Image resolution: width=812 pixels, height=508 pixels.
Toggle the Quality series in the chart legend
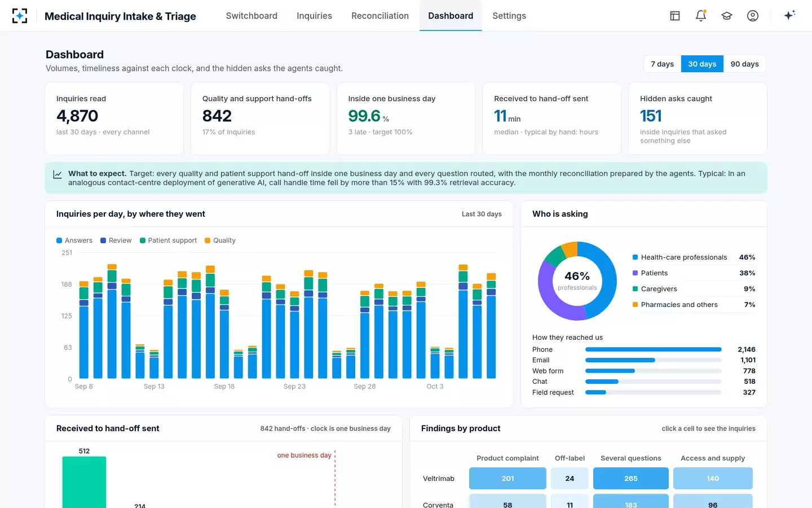point(220,240)
